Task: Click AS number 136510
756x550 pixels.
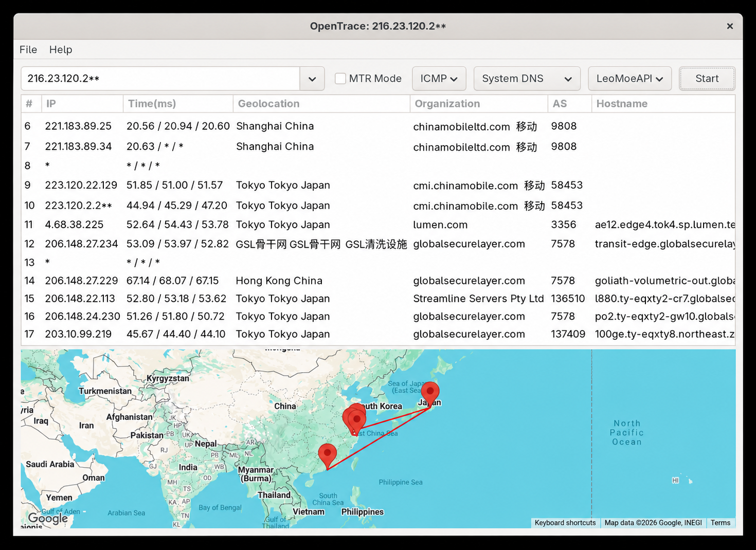Action: [568, 299]
